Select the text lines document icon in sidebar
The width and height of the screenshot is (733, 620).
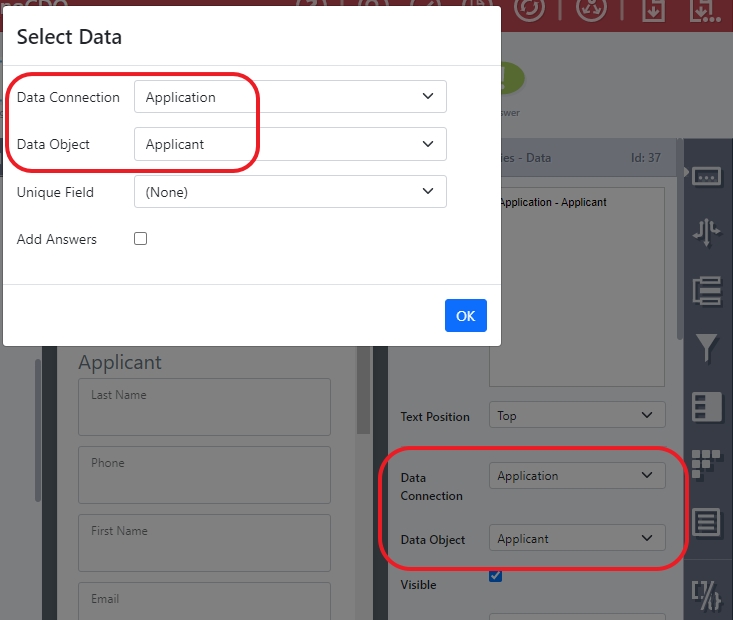click(x=706, y=522)
